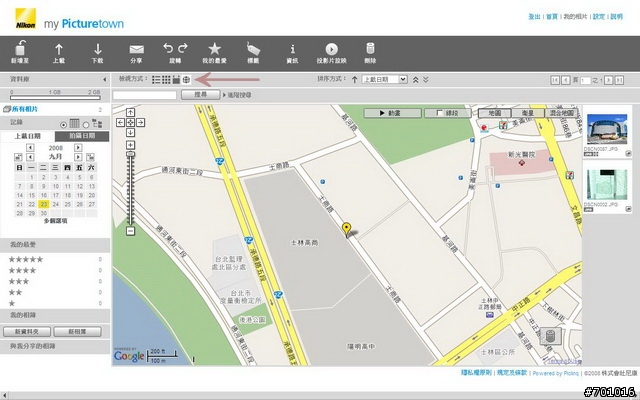The width and height of the screenshot is (640, 400).
Task: Select calendar record view radio button
Action: click(x=63, y=124)
